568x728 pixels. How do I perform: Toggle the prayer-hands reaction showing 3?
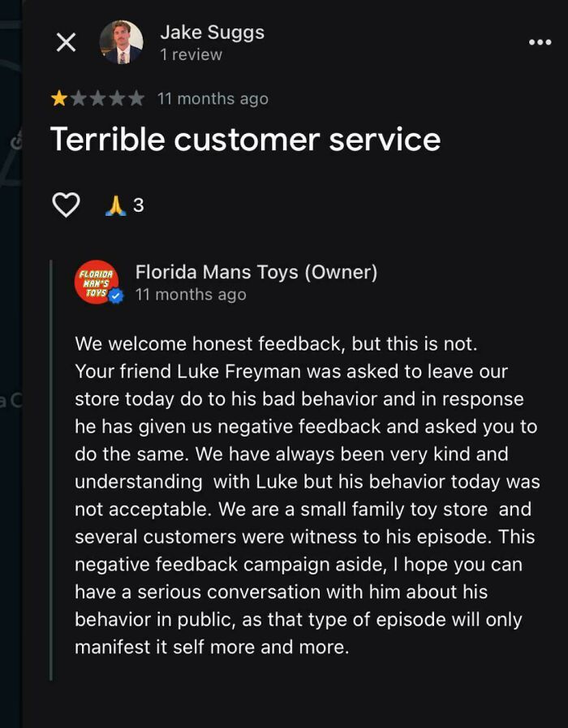[116, 205]
